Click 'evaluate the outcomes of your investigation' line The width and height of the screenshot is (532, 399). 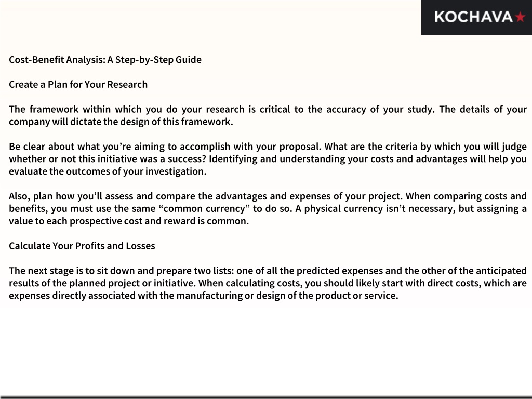pyautogui.click(x=108, y=171)
